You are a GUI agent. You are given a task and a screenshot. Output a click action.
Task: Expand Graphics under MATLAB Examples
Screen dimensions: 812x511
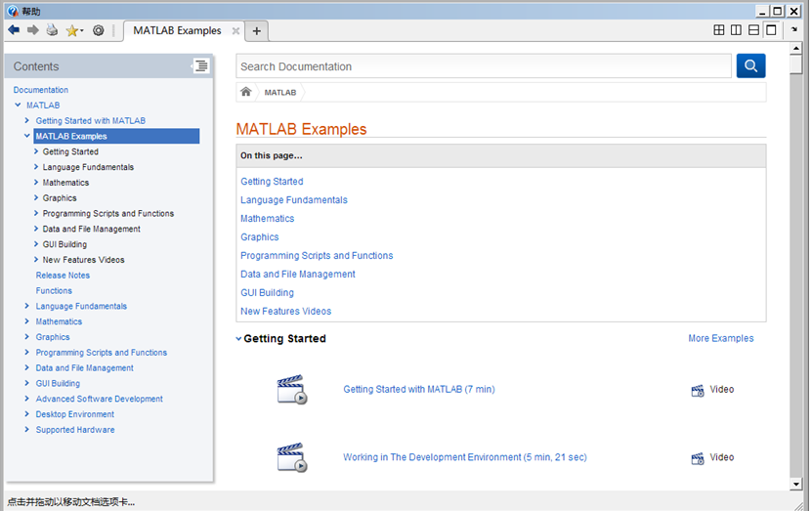36,198
